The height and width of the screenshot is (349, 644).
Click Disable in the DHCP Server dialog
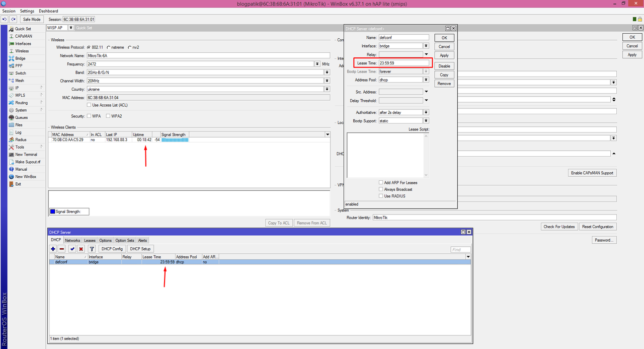coord(444,66)
